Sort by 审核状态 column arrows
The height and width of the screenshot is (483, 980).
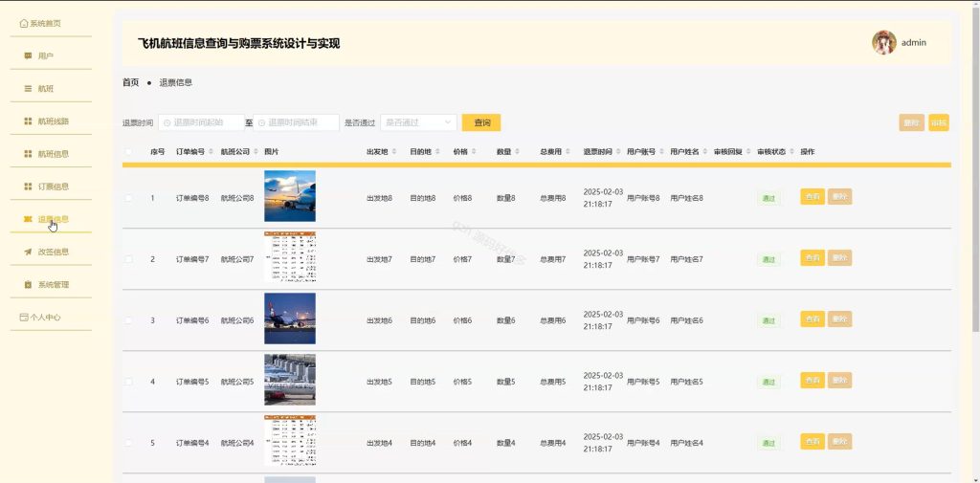(x=791, y=152)
